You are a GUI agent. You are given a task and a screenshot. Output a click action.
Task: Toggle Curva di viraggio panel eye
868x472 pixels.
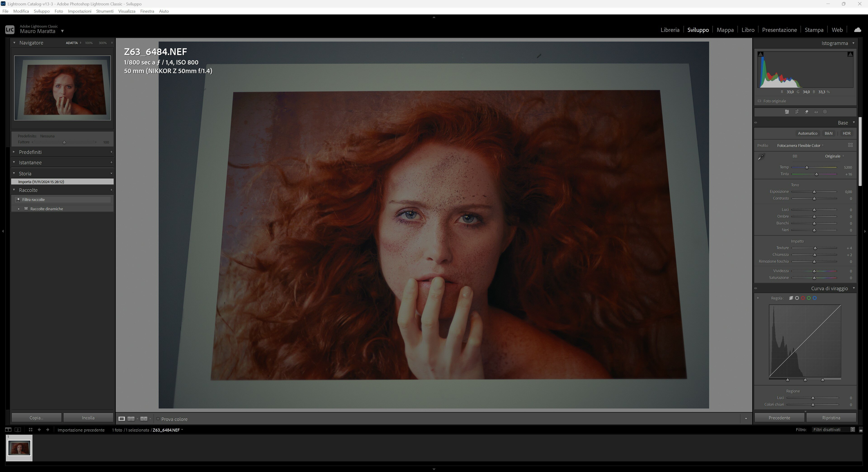tap(756, 288)
